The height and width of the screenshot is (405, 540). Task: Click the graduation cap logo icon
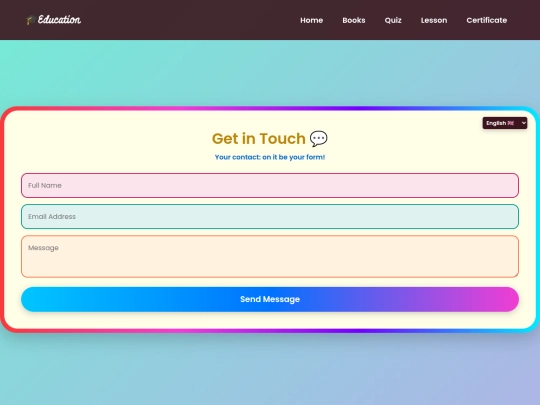coord(31,20)
